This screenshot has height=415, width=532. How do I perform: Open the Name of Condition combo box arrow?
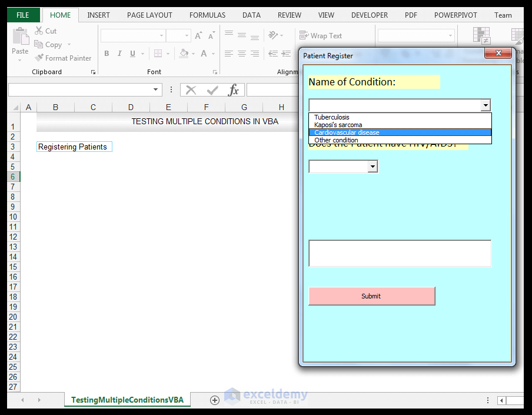pyautogui.click(x=486, y=105)
